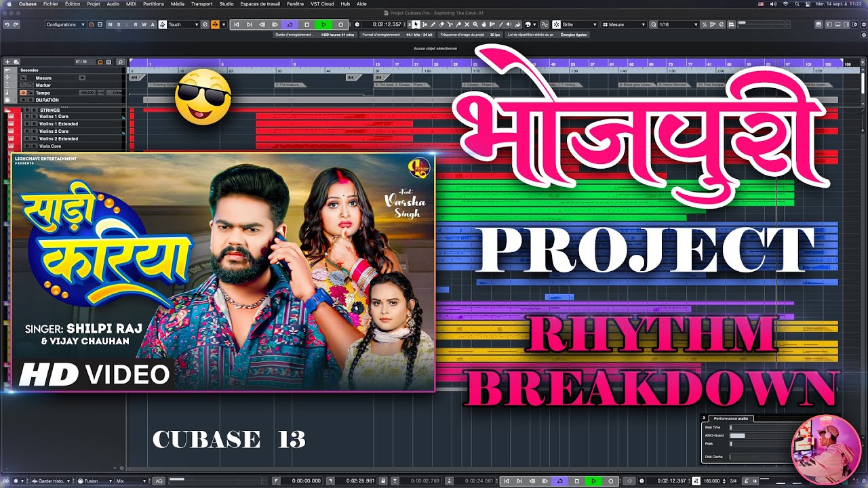Select the Marker track
Image resolution: width=868 pixels, height=488 pixels.
43,85
